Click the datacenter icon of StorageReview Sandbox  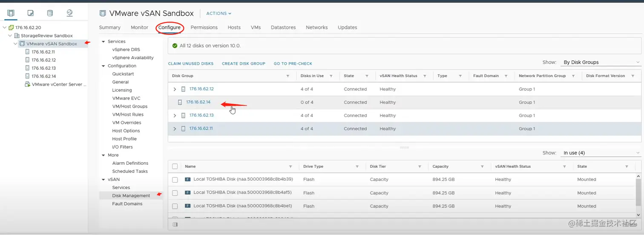pyautogui.click(x=17, y=36)
